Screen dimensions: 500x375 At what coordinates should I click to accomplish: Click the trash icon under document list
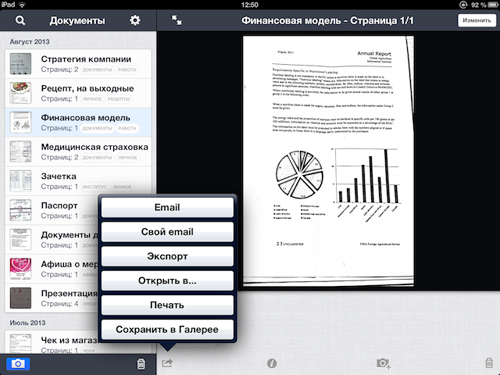click(x=141, y=364)
